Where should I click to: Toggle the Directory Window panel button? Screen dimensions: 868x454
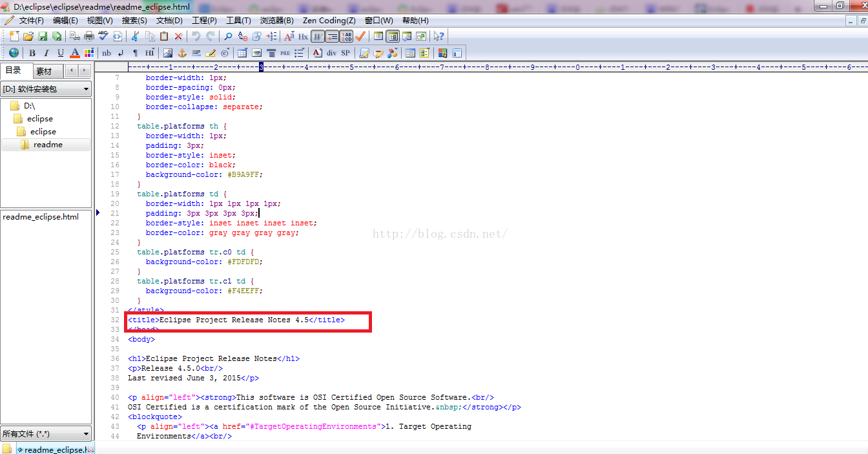(x=393, y=36)
